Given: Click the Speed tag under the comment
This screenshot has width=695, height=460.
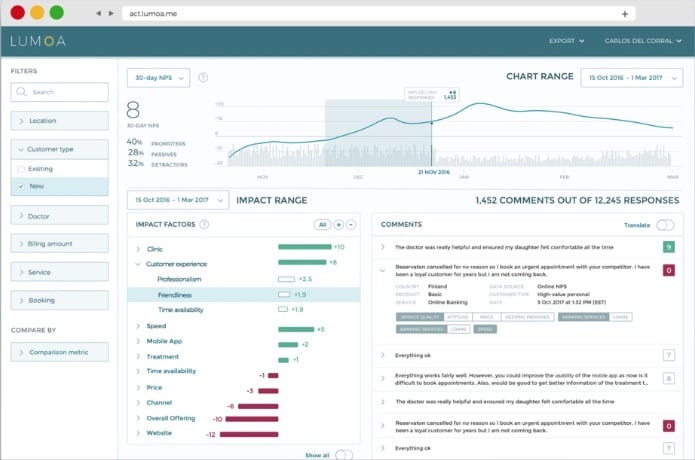Looking at the screenshot, I should [x=485, y=329].
